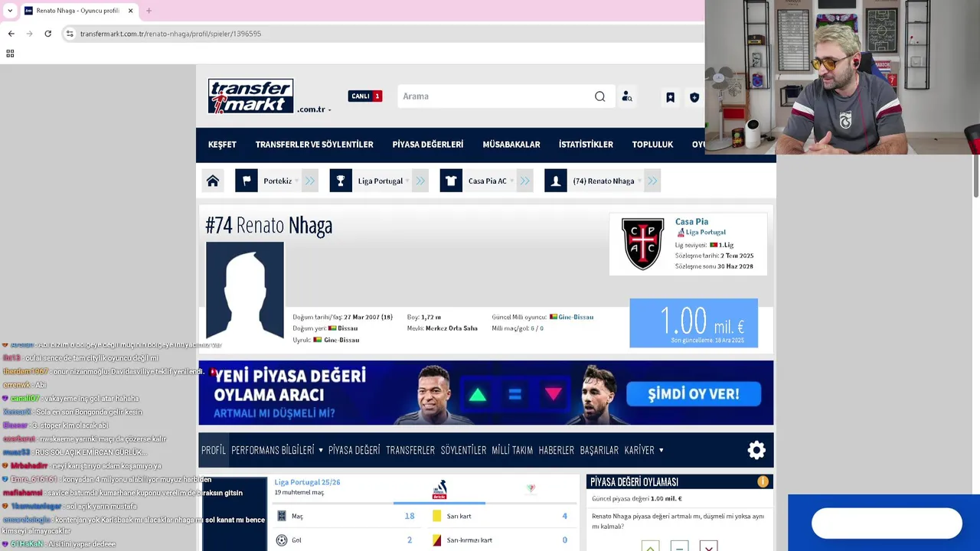Click the ŞİMDİ OY VER! button
The image size is (980, 551).
point(694,394)
